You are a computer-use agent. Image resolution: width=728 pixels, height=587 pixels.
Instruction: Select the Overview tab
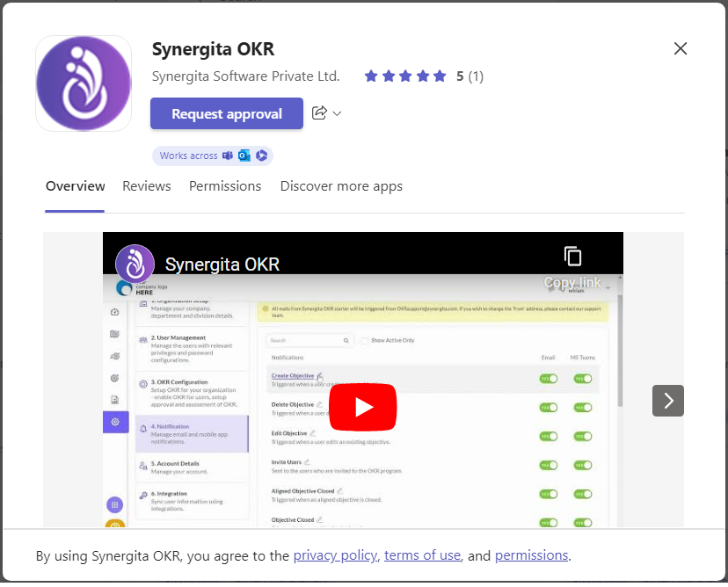coord(75,186)
